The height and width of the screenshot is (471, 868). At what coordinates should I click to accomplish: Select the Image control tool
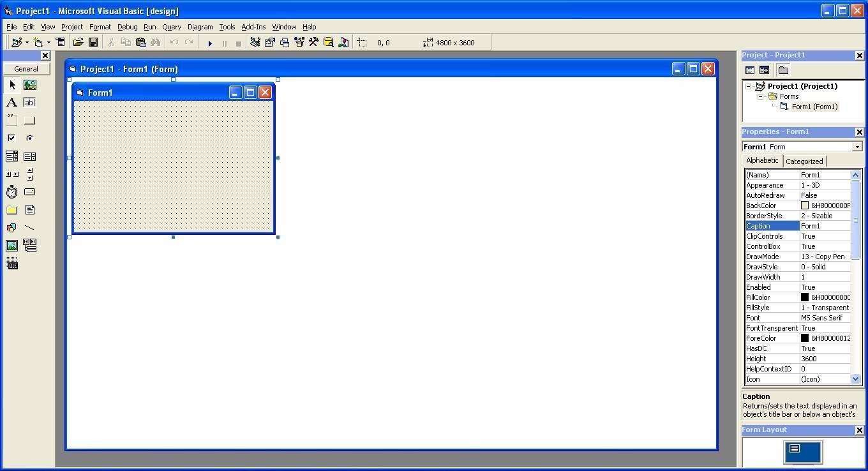pyautogui.click(x=12, y=246)
